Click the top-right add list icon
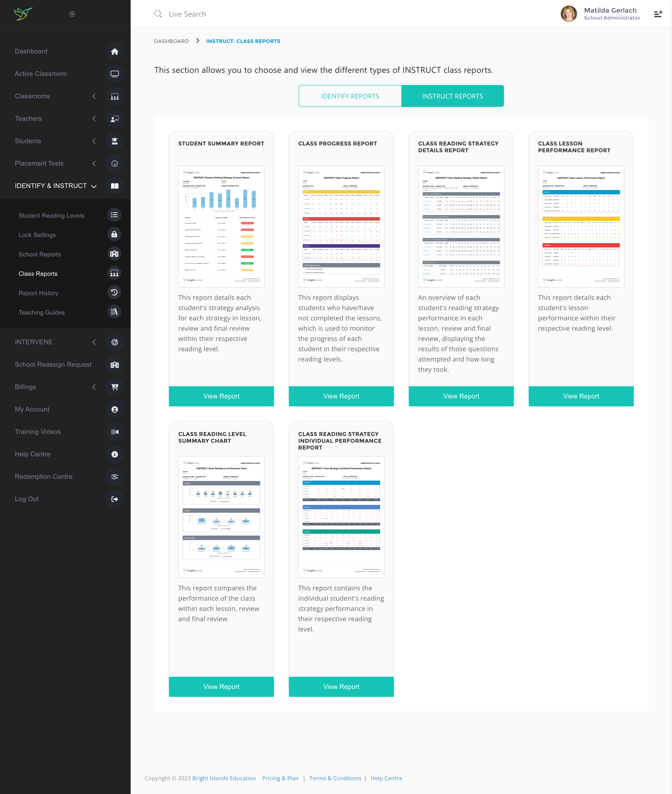Screen dimensions: 672x794 tap(658, 14)
